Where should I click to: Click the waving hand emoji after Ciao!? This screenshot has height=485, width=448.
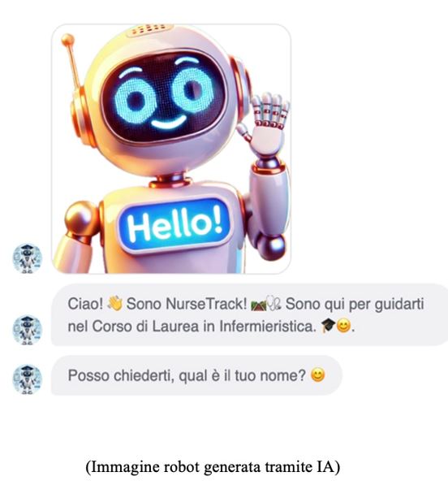[114, 303]
